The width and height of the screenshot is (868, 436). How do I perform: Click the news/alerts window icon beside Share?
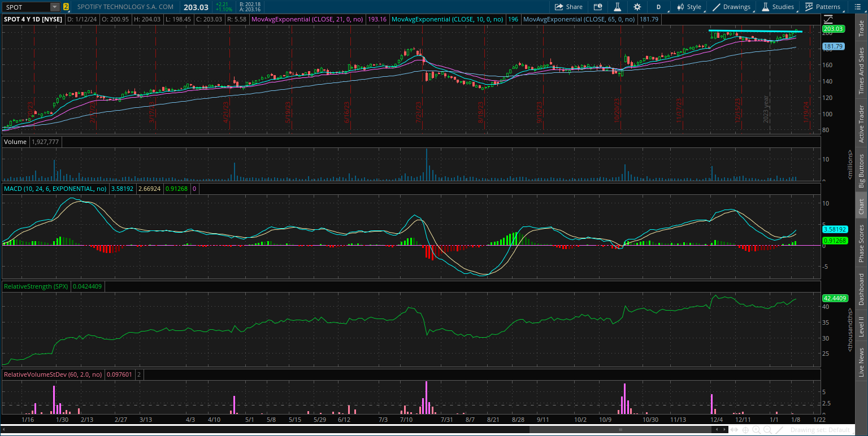pyautogui.click(x=598, y=7)
